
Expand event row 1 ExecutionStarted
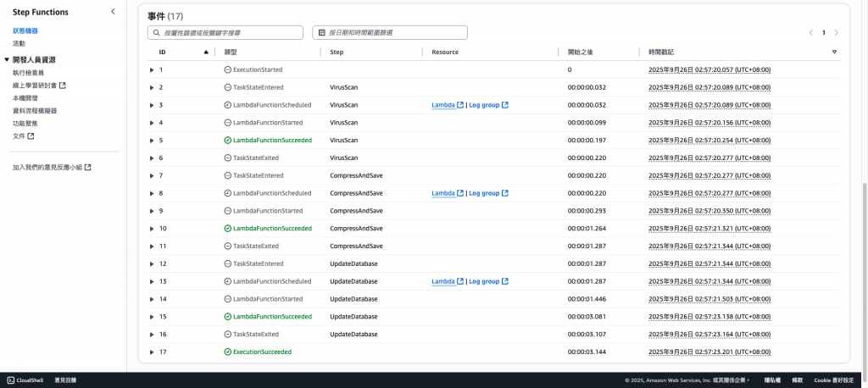click(153, 69)
